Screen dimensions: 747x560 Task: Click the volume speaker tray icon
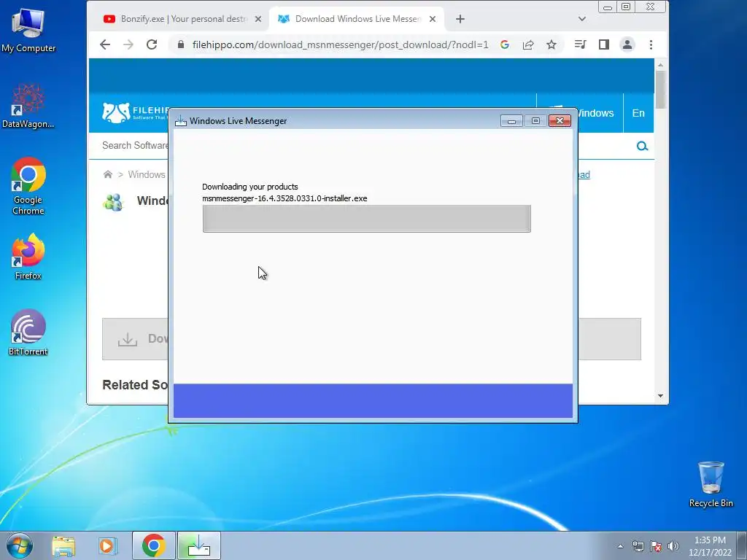(673, 546)
